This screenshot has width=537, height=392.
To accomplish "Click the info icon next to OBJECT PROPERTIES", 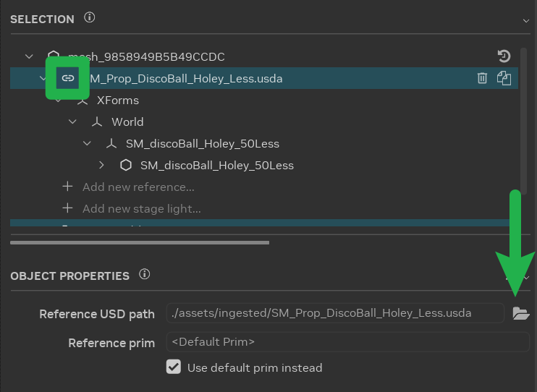I will (x=144, y=275).
